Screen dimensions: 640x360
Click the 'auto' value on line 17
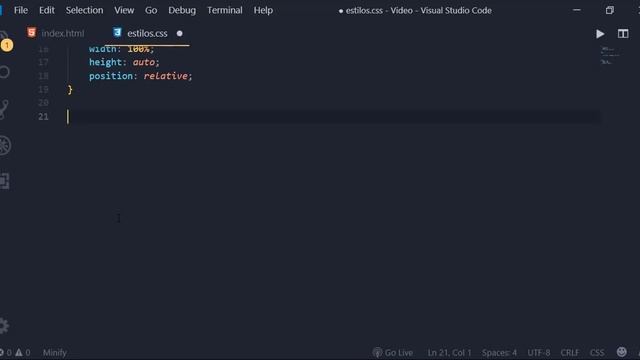pyautogui.click(x=144, y=62)
